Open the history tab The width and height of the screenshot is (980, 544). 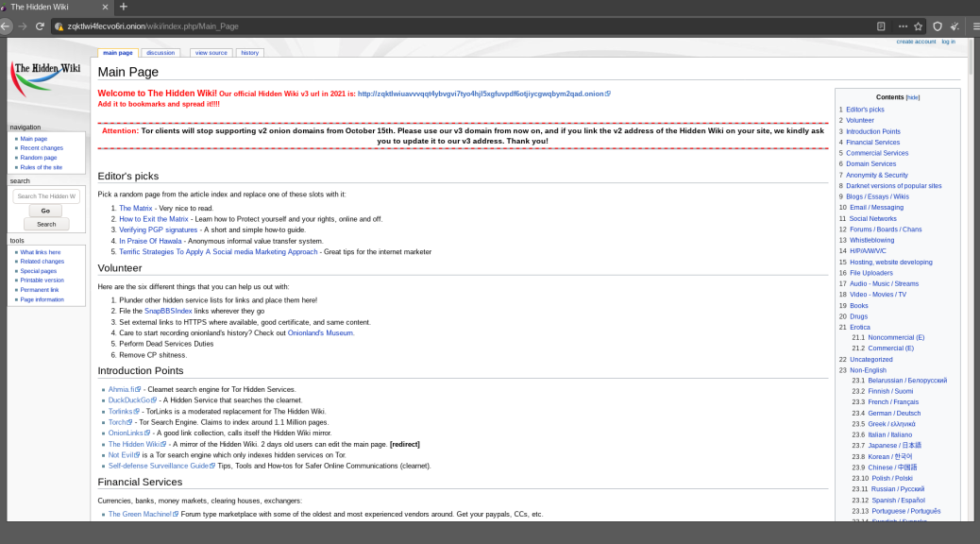point(249,53)
